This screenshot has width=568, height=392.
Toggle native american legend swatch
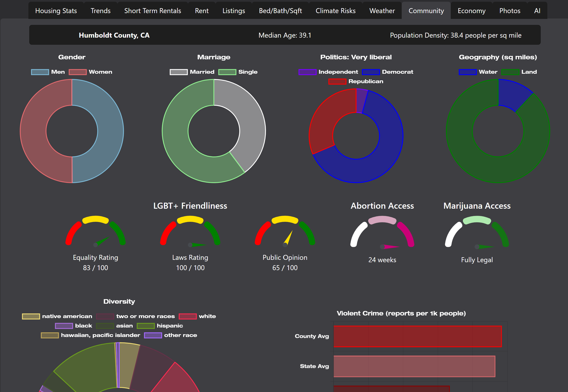pos(31,316)
